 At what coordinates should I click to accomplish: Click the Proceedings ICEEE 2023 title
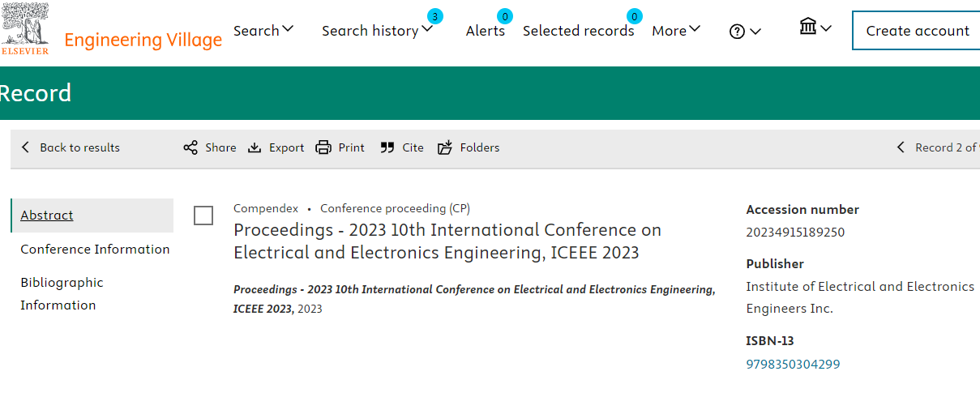447,241
